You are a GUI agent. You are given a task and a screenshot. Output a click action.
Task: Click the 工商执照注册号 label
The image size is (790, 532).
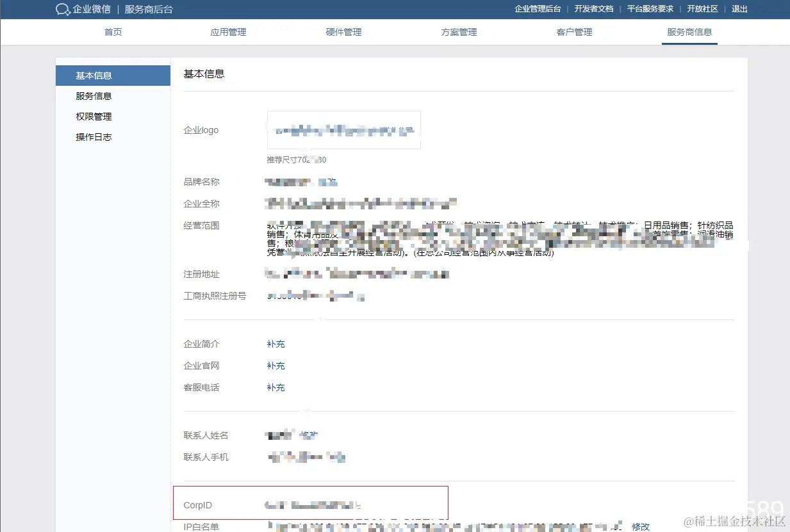(215, 296)
